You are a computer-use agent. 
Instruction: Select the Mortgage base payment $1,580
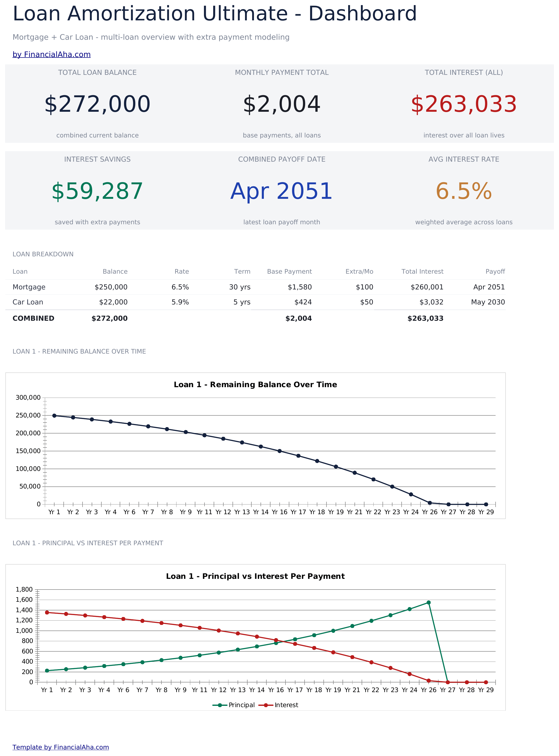pyautogui.click(x=300, y=287)
